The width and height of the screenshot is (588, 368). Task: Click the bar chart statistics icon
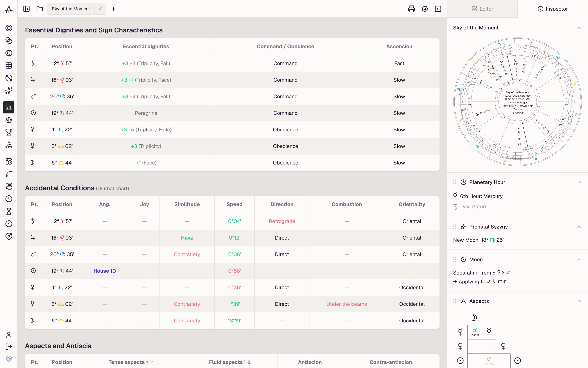coord(9,107)
